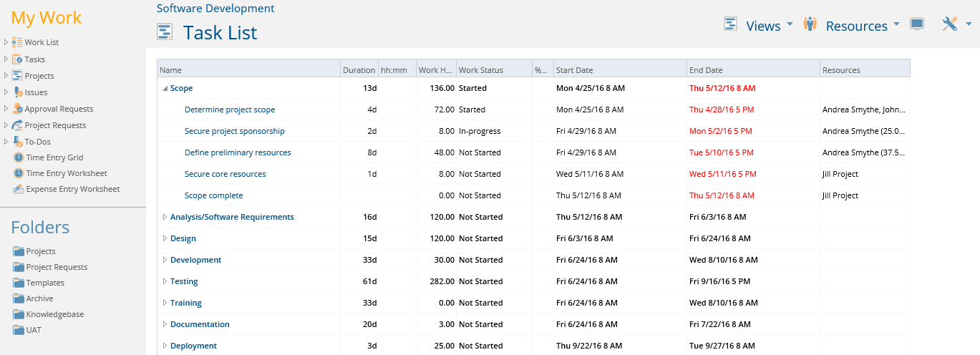Click the Task List Gantt icon beside title

click(x=165, y=32)
